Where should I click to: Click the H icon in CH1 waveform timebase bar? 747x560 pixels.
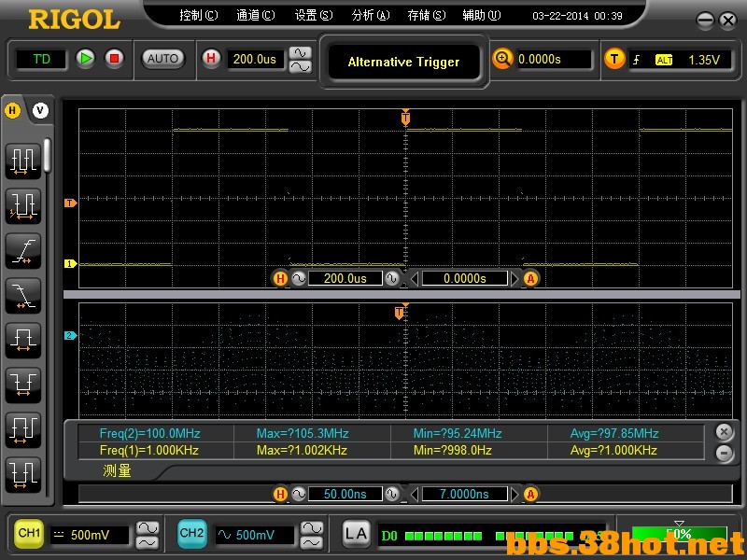(281, 278)
